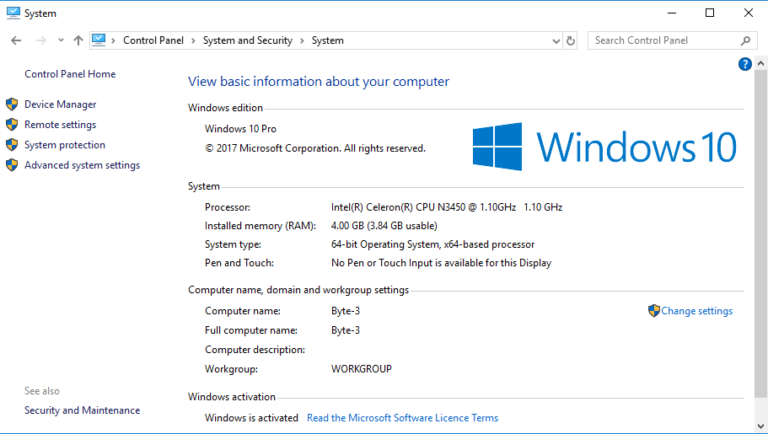
Task: Select the processor value 'Intel(R) Celeron(R) CPU N3450'
Action: 398,207
